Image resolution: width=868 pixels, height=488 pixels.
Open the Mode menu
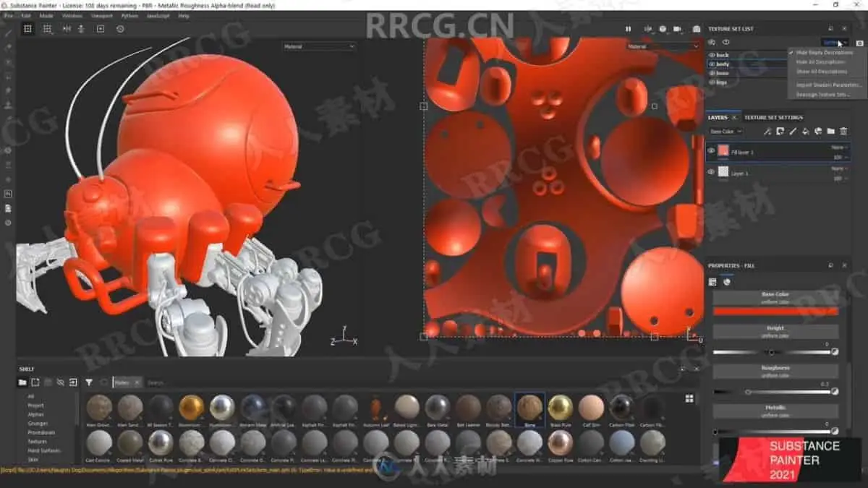(46, 15)
